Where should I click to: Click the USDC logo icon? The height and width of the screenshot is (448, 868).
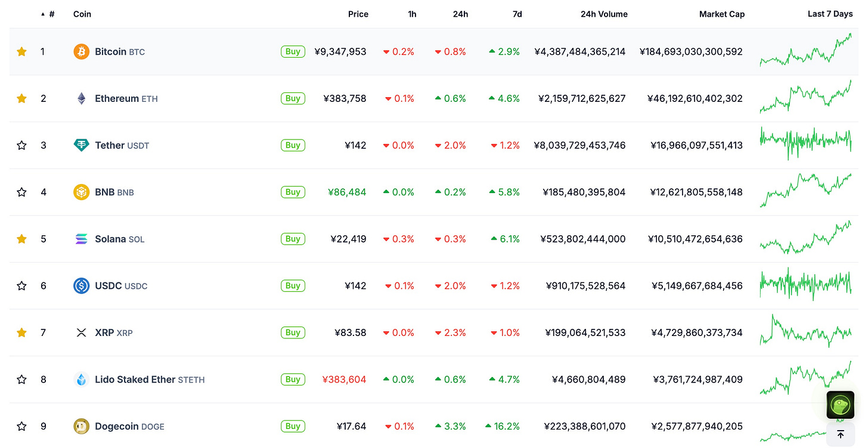[81, 286]
